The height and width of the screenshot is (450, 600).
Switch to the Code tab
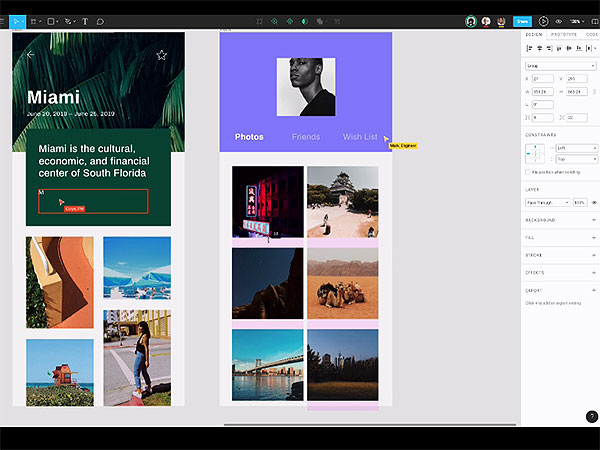point(592,34)
